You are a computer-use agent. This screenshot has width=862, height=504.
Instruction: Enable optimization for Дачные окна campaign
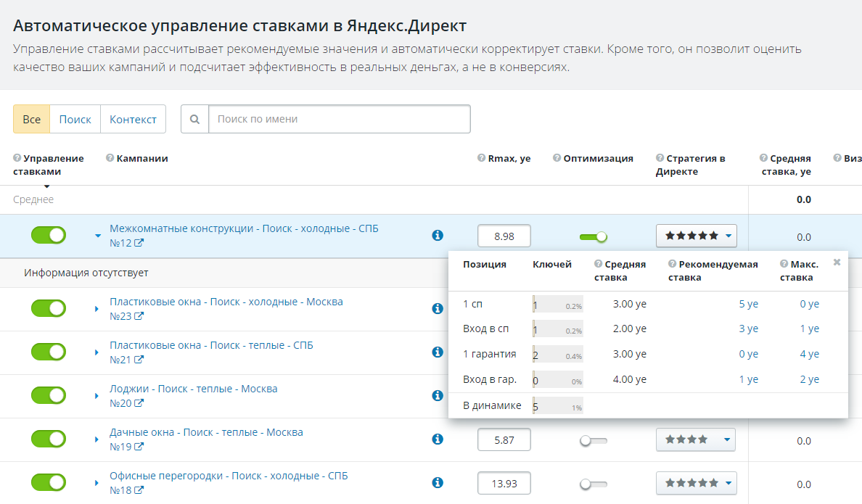click(594, 441)
